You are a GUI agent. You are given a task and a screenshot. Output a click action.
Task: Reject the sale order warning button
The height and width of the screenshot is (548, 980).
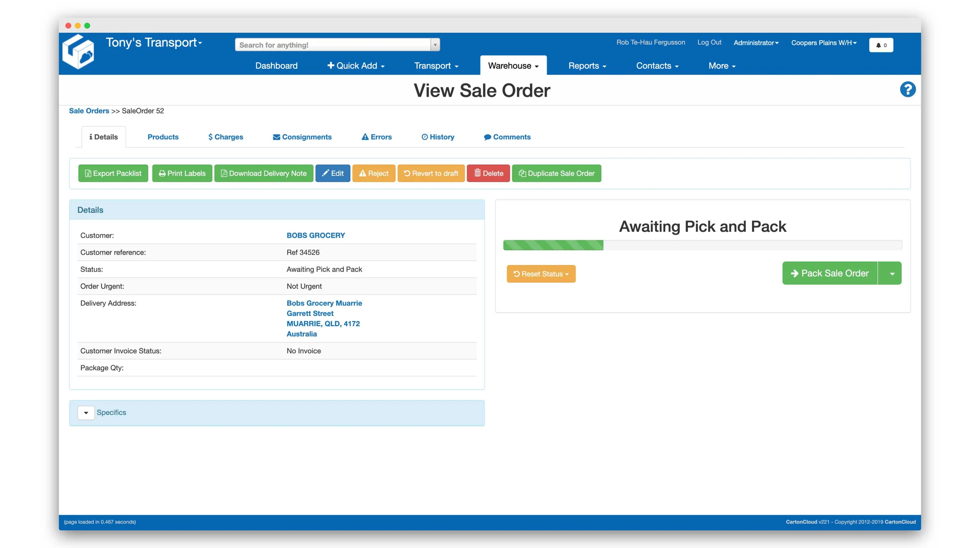point(374,173)
